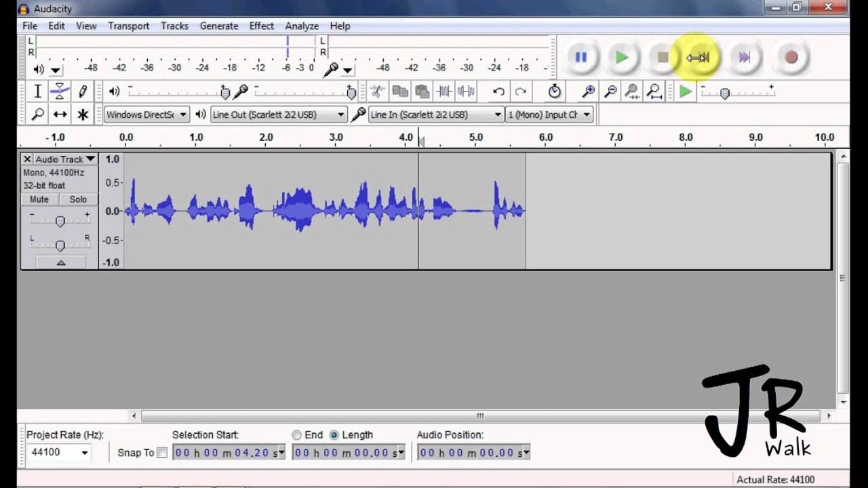
Task: Click the Skip to End button
Action: pyautogui.click(x=744, y=58)
